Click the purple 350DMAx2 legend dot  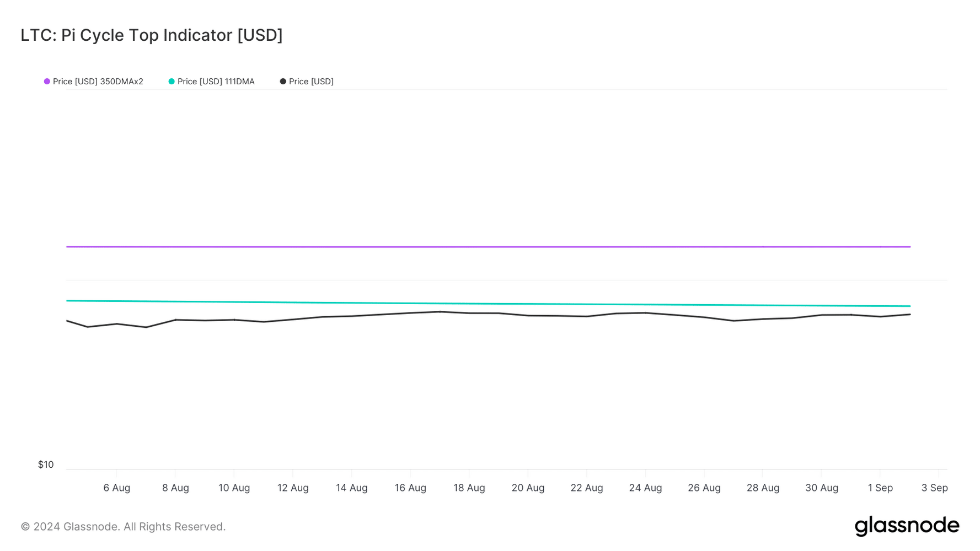[x=47, y=82]
